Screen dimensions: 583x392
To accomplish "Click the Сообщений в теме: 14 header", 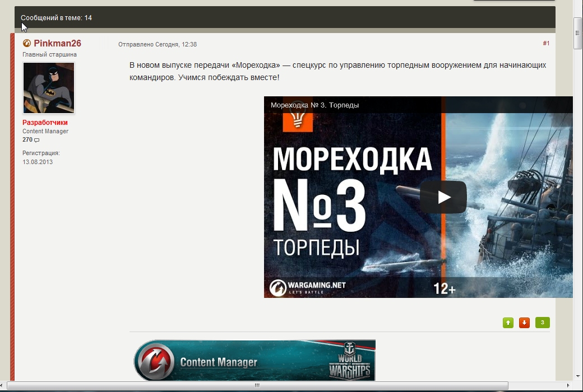I will click(56, 18).
